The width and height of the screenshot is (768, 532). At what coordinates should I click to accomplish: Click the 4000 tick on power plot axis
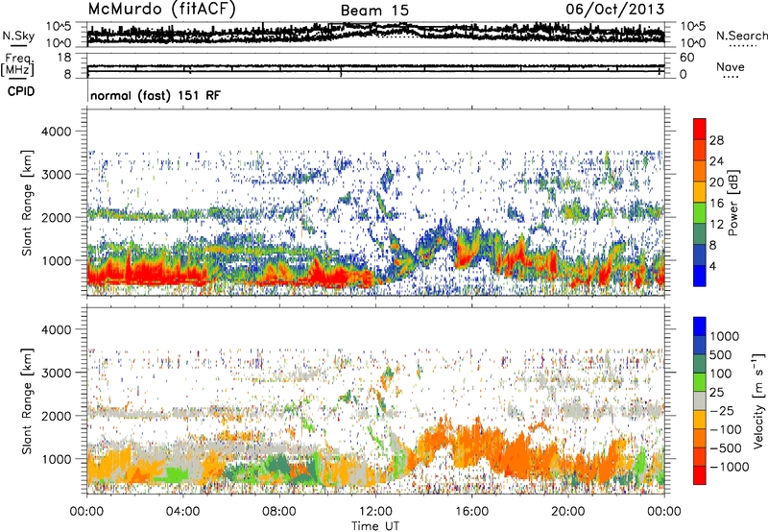coord(56,132)
